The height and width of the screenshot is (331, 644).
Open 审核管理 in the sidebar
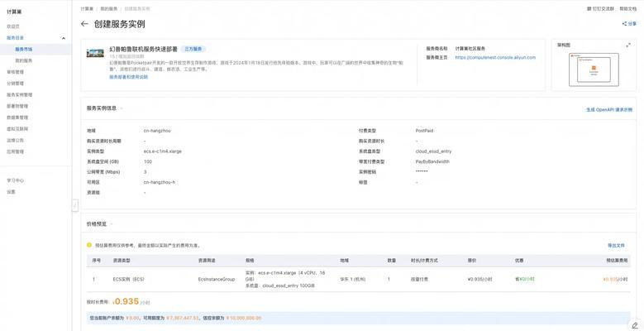click(15, 72)
